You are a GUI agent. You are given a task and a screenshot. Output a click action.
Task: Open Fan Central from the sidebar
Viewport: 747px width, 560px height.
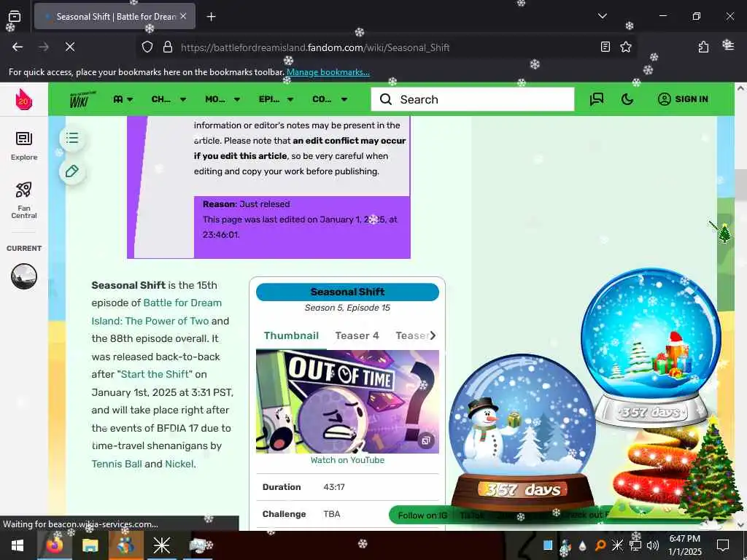pyautogui.click(x=24, y=200)
